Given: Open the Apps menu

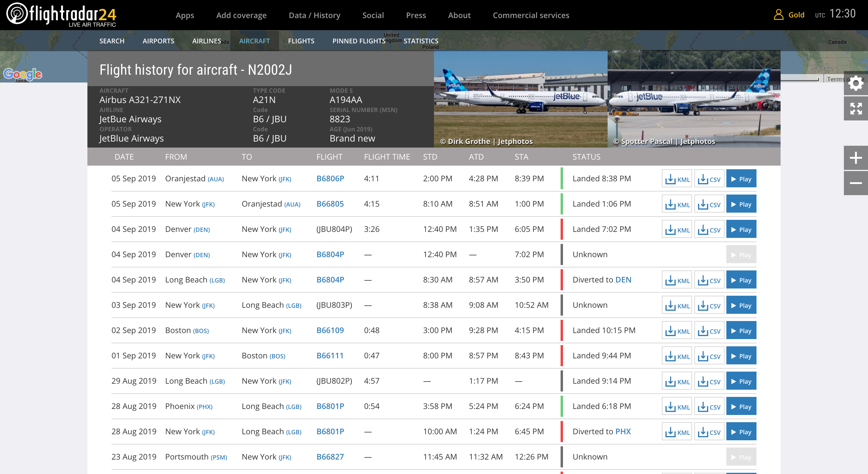Looking at the screenshot, I should 185,15.
